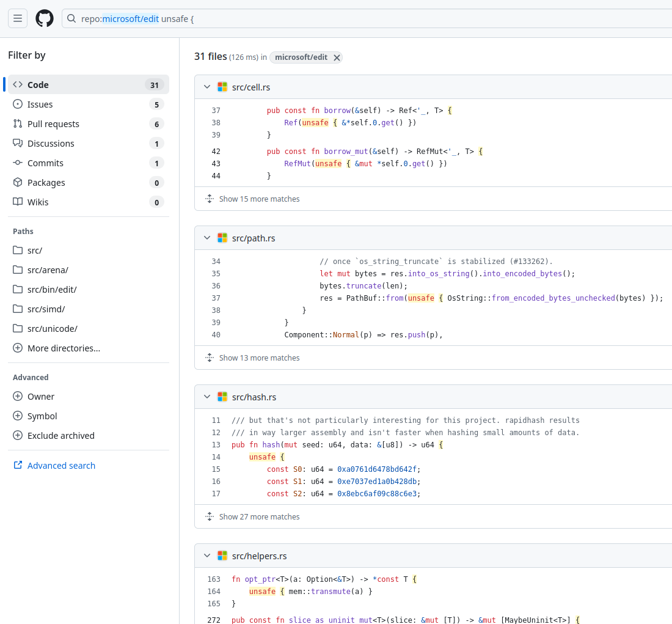672x624 pixels.
Task: Open the Advanced search link
Action: [x=61, y=466]
